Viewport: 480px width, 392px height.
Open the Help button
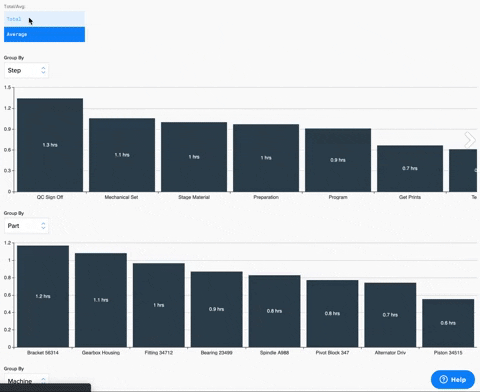click(x=453, y=379)
